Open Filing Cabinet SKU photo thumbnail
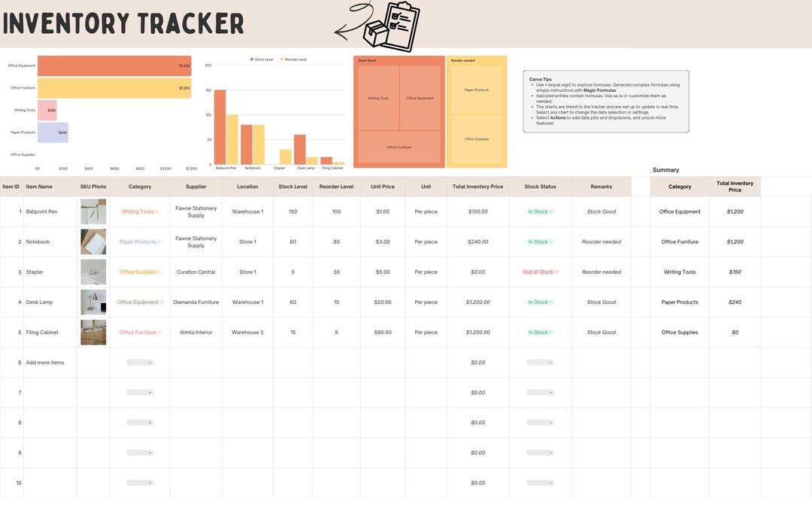Screen dimensions: 812x528 point(93,332)
